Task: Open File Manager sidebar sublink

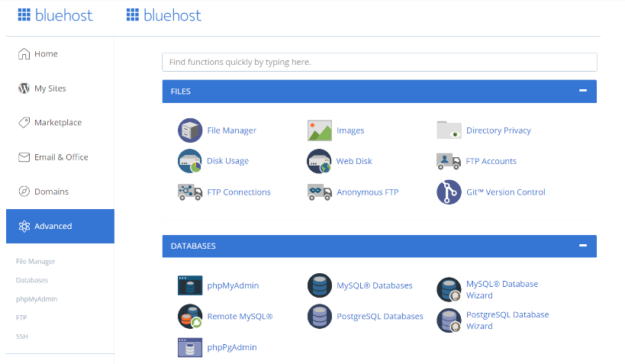Action: pyautogui.click(x=35, y=262)
